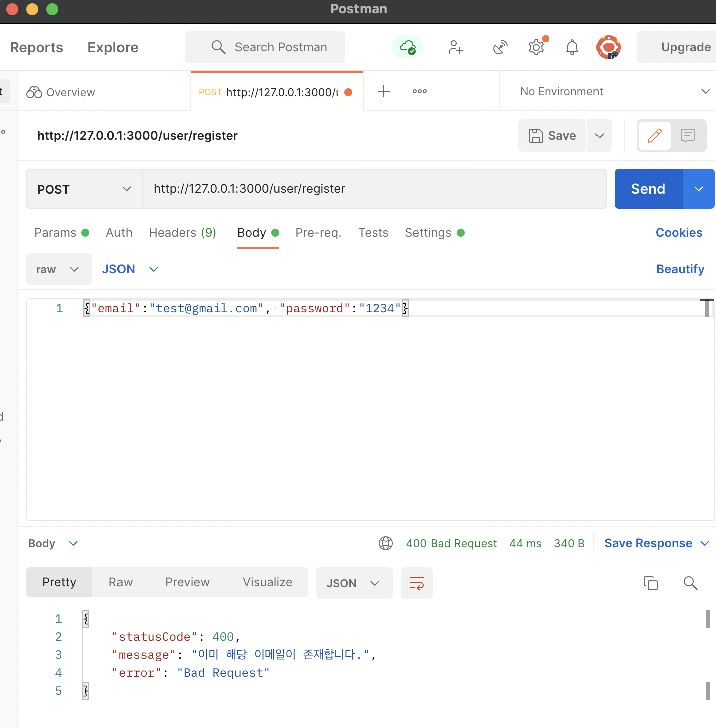Open the Headers (9) tab
This screenshot has width=716, height=728.
(x=183, y=233)
